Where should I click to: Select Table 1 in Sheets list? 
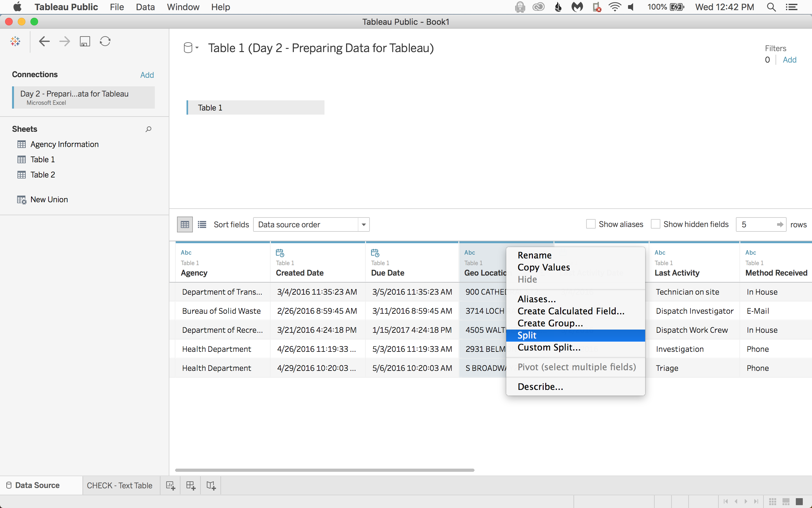coord(43,160)
